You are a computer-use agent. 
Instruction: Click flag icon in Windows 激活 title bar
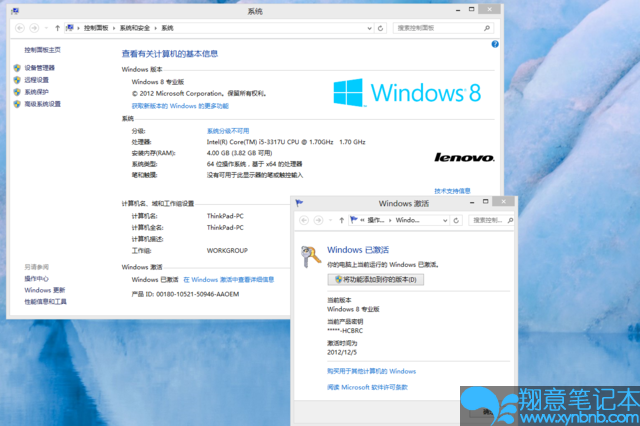click(x=299, y=203)
